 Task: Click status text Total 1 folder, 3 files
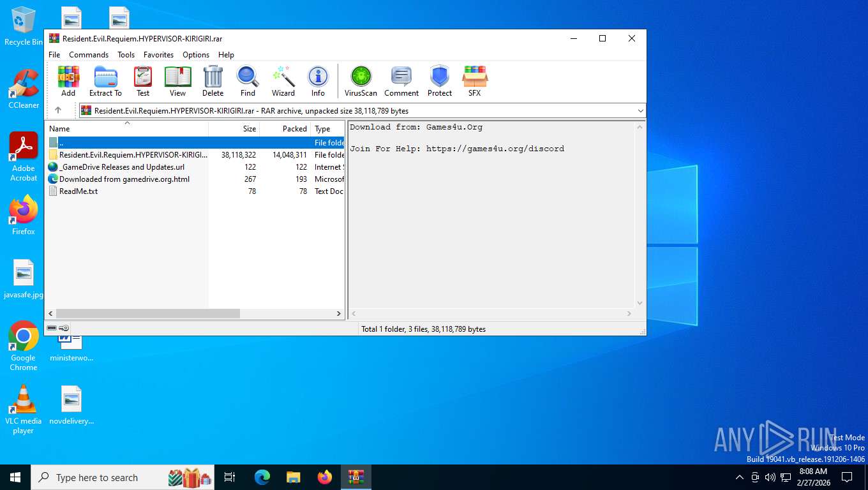coord(423,329)
